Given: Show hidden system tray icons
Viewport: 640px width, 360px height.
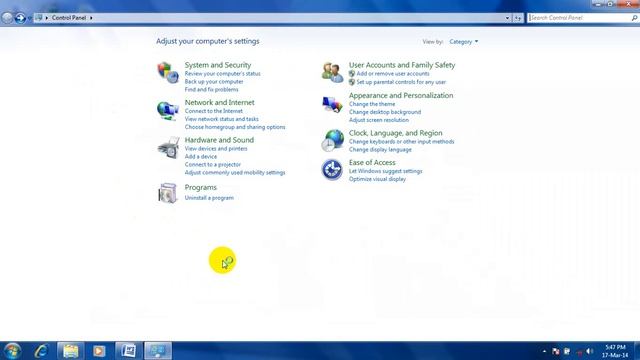Looking at the screenshot, I should tap(544, 351).
